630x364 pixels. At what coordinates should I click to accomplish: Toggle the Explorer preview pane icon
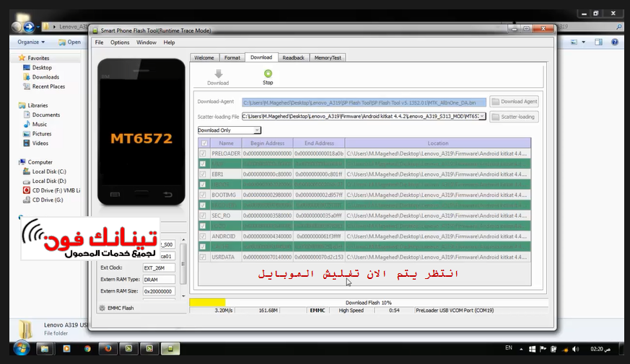(599, 42)
